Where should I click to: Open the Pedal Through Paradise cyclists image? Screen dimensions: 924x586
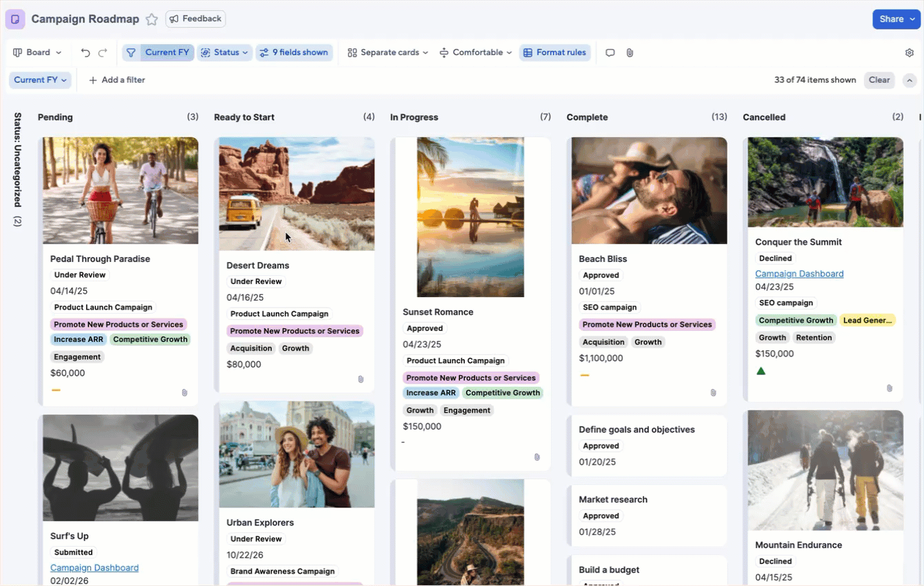click(x=121, y=190)
